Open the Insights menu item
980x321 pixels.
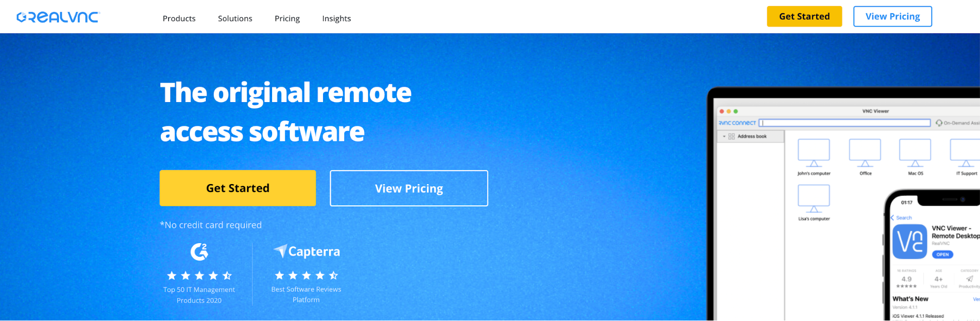pos(336,18)
